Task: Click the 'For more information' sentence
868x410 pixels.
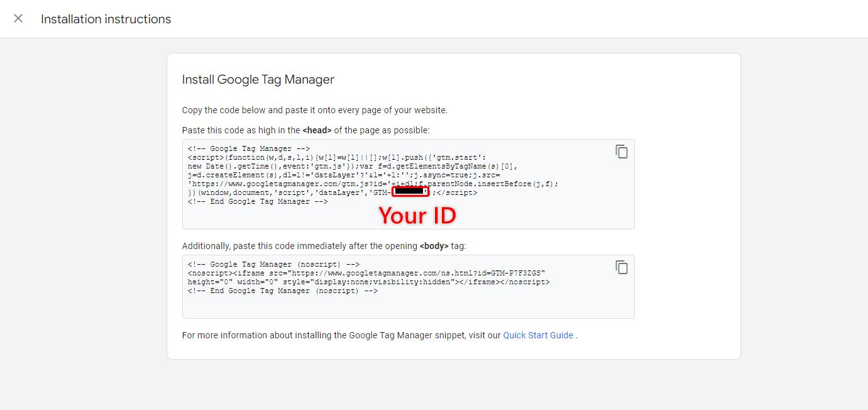Action: [x=380, y=335]
